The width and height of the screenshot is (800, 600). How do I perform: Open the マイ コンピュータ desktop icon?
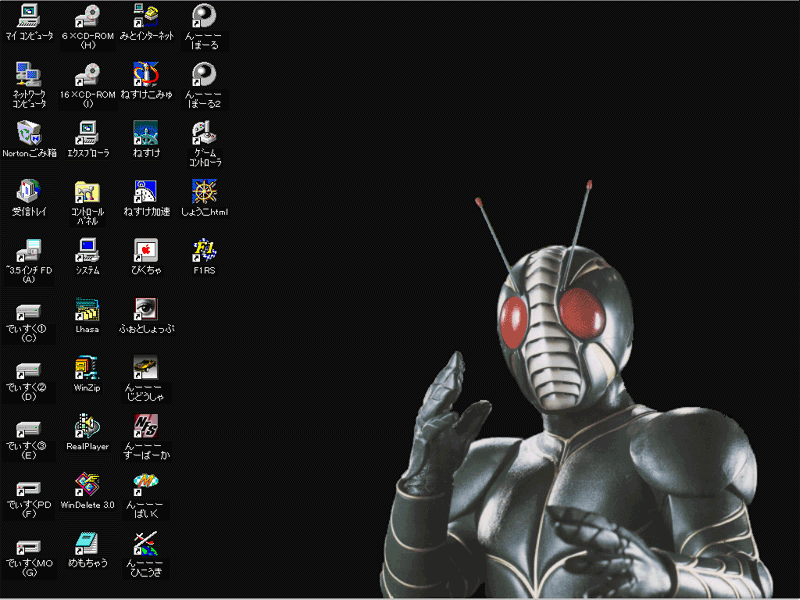[29, 16]
